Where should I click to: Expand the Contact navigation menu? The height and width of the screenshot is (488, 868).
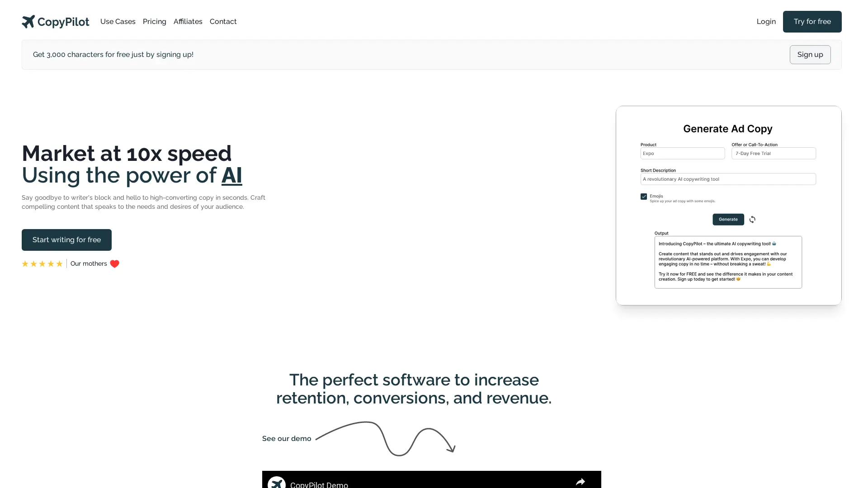pyautogui.click(x=223, y=21)
